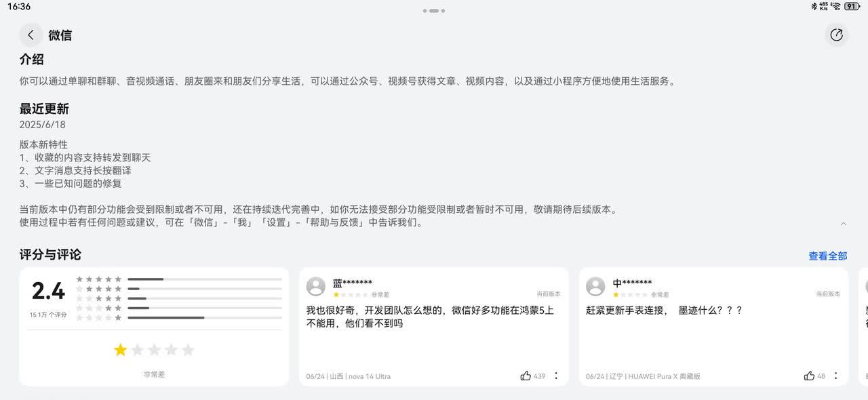Rate the app three stars
The width and height of the screenshot is (868, 400).
pos(155,350)
